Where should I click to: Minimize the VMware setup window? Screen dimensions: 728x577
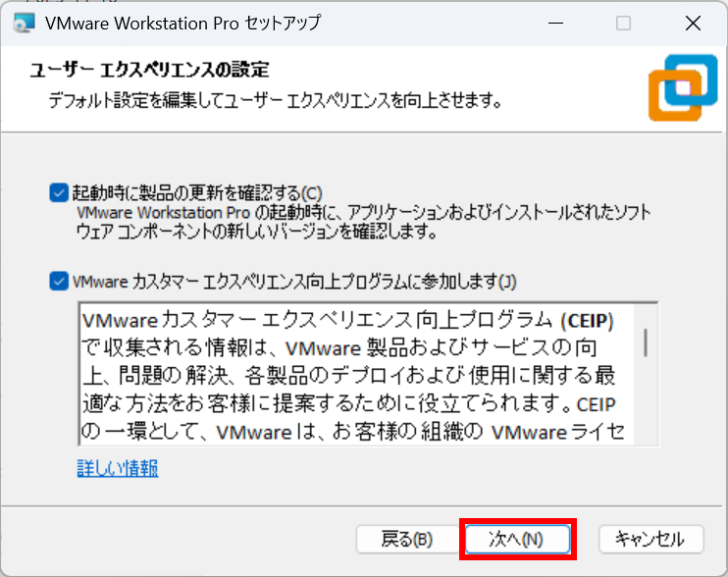(555, 23)
